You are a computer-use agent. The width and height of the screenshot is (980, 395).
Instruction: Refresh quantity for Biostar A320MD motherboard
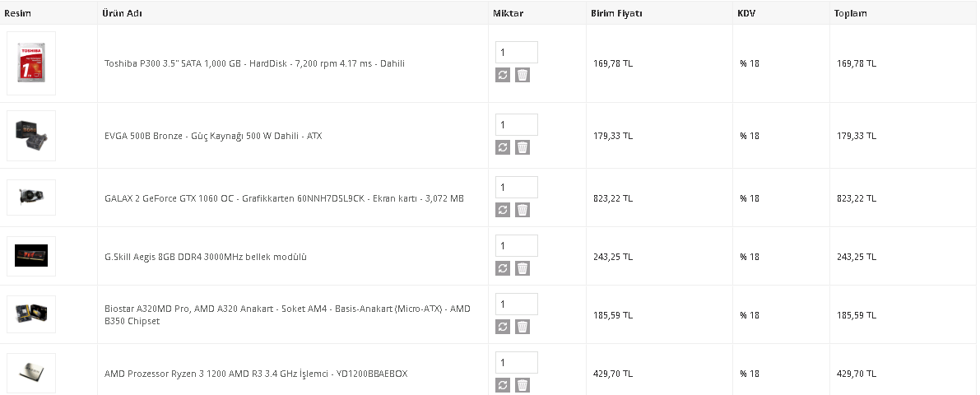(x=503, y=328)
